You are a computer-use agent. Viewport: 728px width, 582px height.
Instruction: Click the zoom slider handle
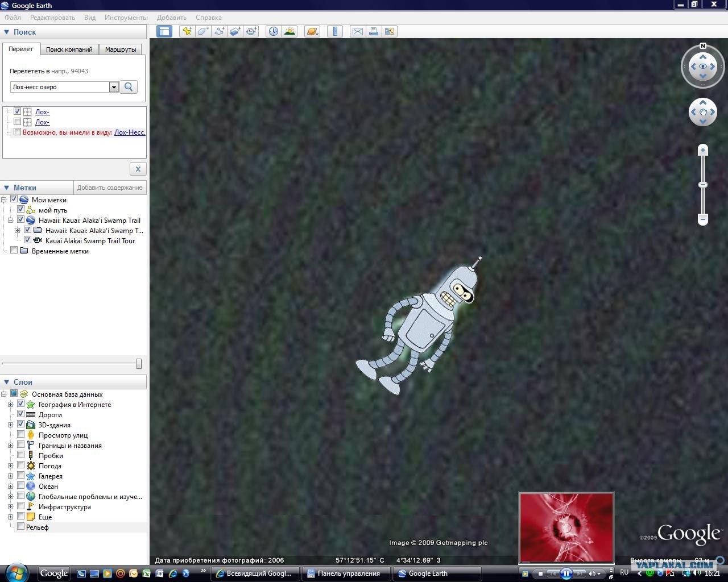click(703, 185)
